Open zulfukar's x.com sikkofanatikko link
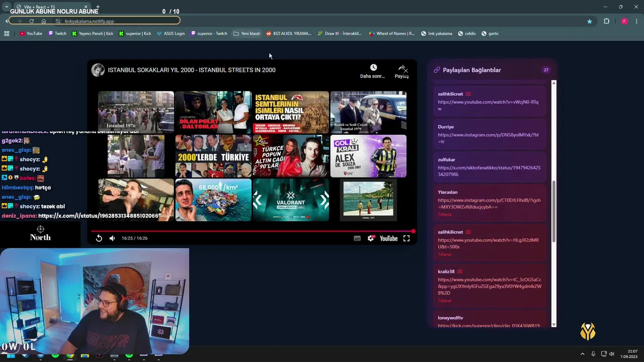This screenshot has width=644, height=362. (489, 171)
